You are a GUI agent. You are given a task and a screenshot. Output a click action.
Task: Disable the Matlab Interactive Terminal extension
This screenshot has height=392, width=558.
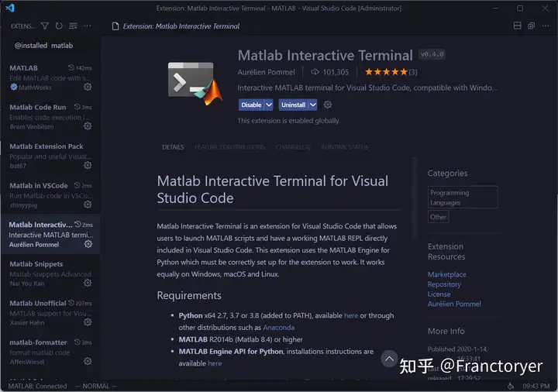pos(251,105)
